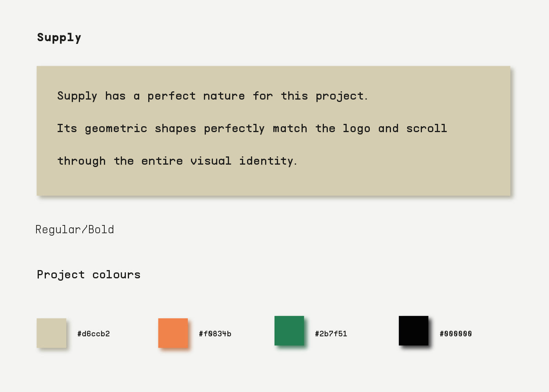Select the #000000 hex code label
Screen dimensions: 549x392
pyautogui.click(x=456, y=334)
